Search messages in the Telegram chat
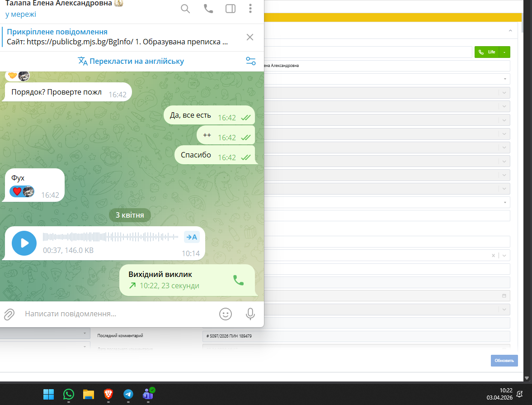 point(185,9)
